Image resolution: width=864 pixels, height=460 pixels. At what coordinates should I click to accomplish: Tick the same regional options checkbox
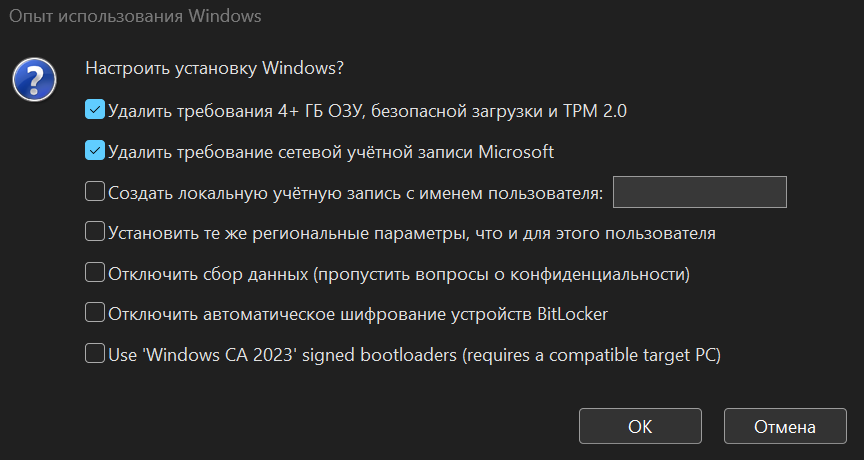click(95, 232)
